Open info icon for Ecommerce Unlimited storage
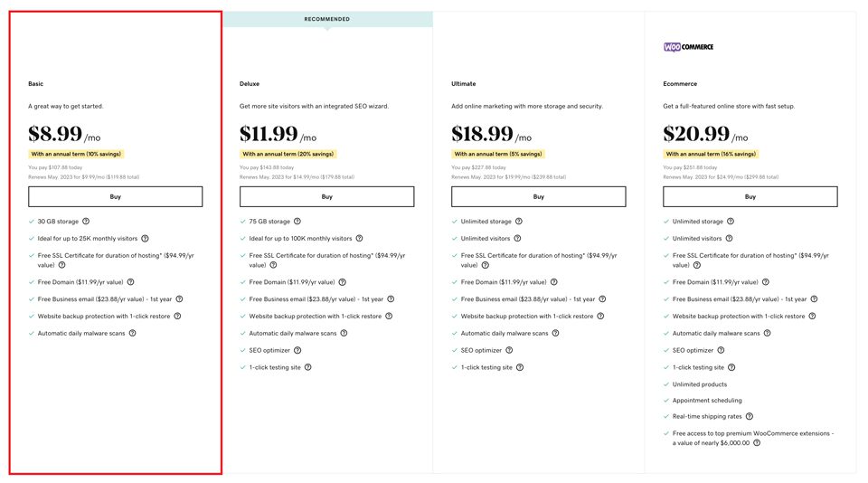 pyautogui.click(x=731, y=222)
